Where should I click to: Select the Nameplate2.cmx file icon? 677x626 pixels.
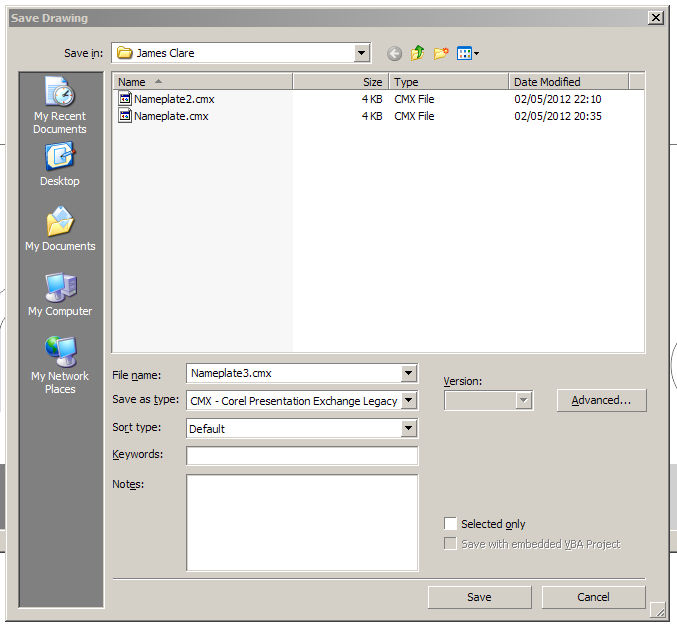point(125,99)
